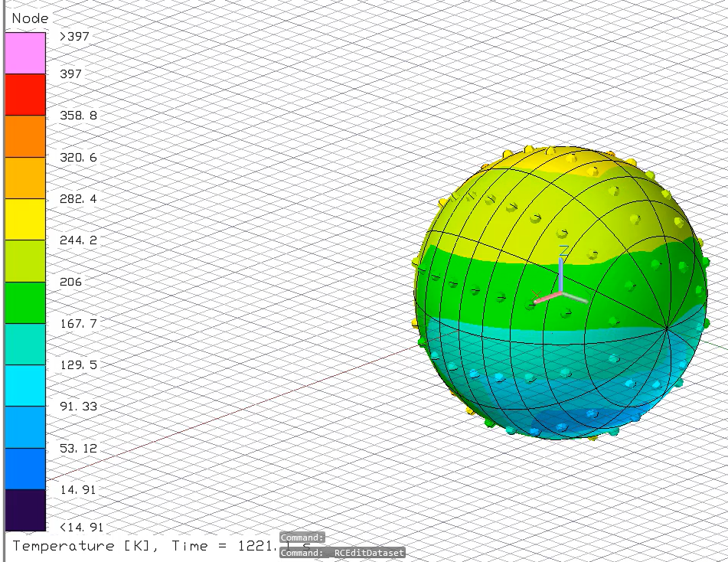728x562 pixels.
Task: Click the origin of the coordinate triad
Action: point(561,292)
